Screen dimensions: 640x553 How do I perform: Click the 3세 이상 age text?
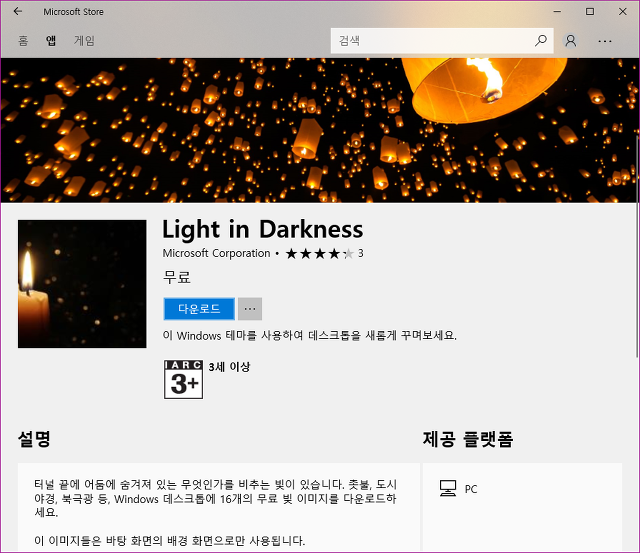[x=229, y=366]
